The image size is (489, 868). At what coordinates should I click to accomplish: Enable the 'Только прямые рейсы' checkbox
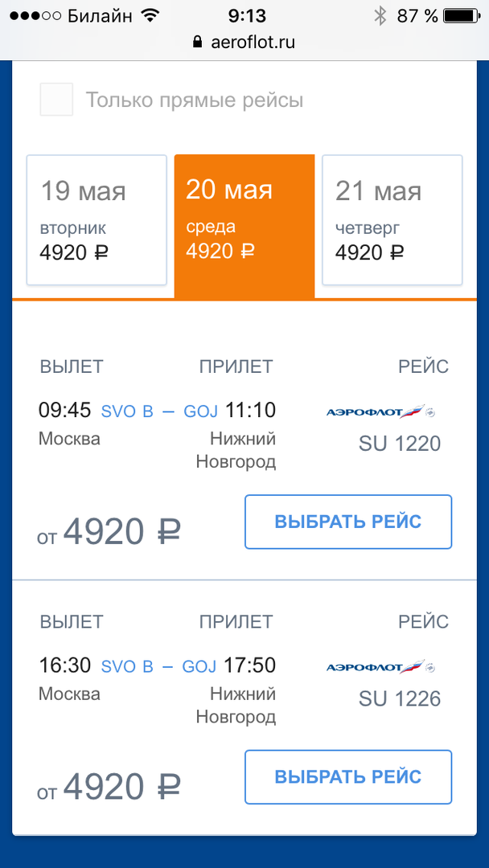click(56, 100)
